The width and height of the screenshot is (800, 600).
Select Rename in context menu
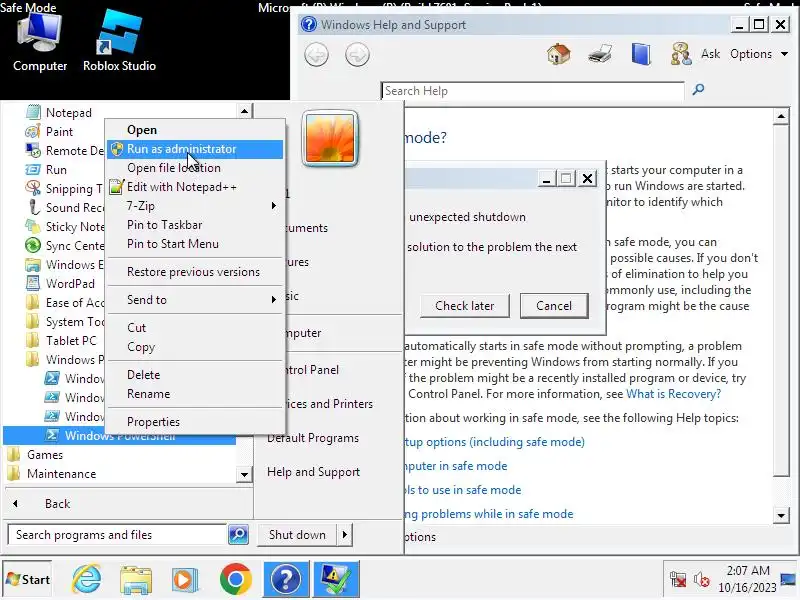coord(195,393)
